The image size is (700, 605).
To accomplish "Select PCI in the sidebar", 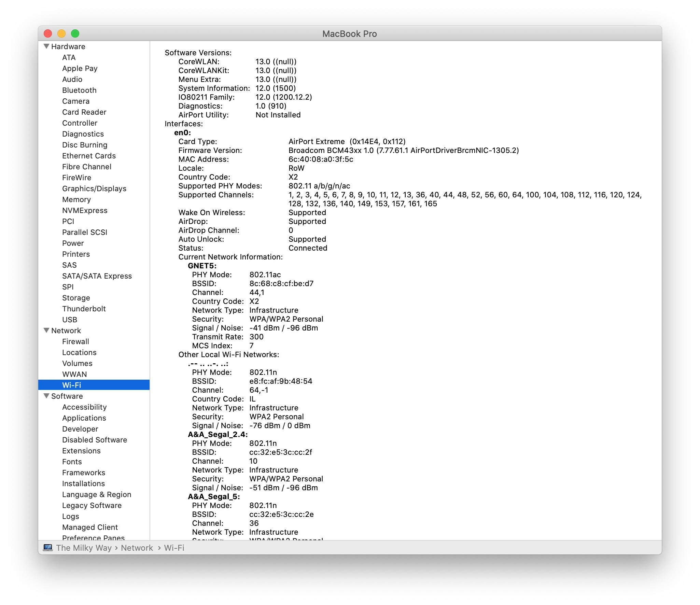I will pyautogui.click(x=68, y=221).
